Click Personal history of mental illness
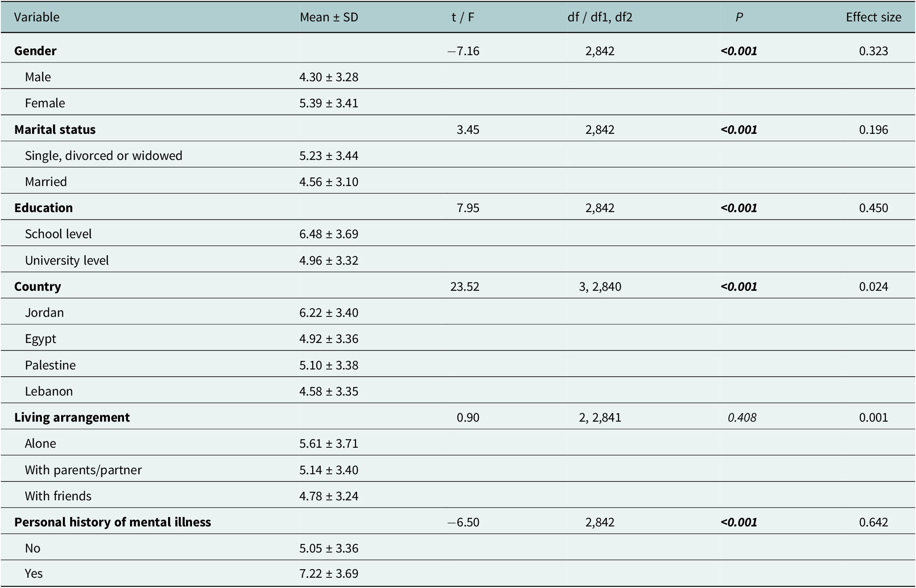 [112, 522]
